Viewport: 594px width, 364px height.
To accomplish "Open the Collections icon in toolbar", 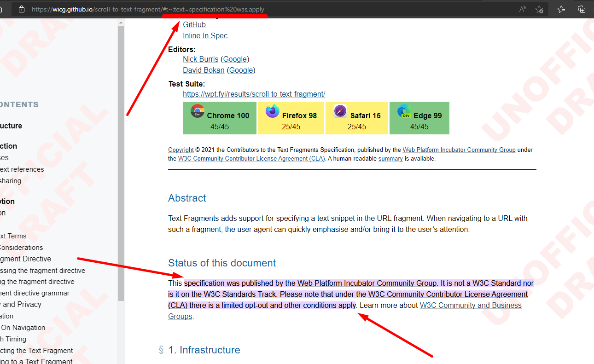I will click(582, 9).
